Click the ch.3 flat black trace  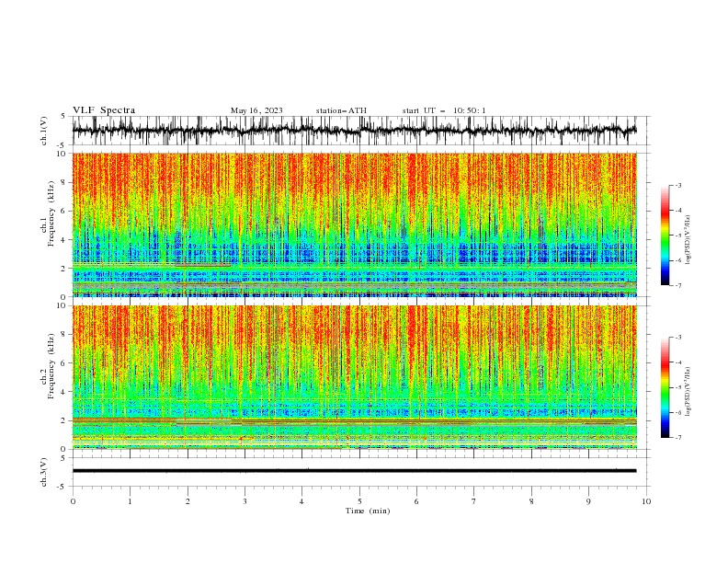coord(354,471)
